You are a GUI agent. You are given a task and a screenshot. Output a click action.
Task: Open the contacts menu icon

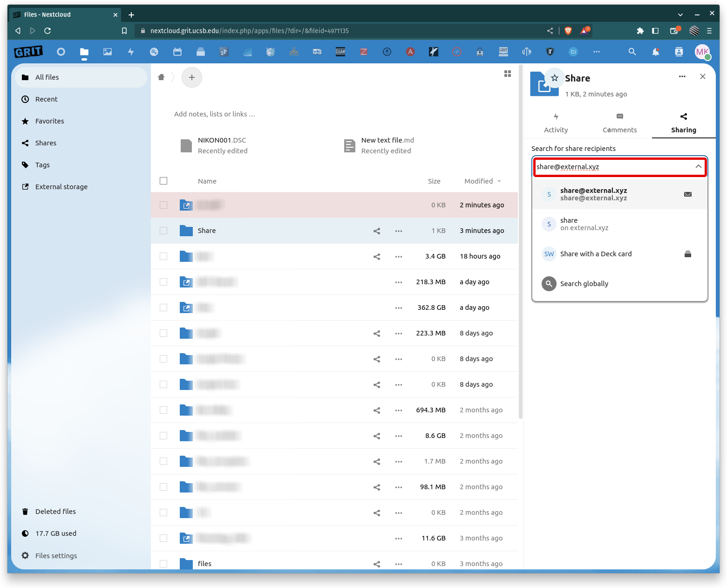coord(679,52)
